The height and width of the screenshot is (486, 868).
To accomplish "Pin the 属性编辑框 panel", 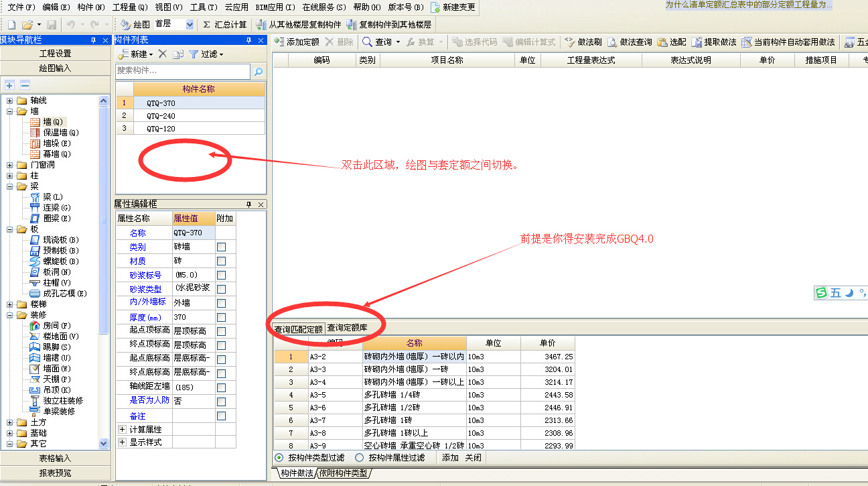I will point(249,204).
